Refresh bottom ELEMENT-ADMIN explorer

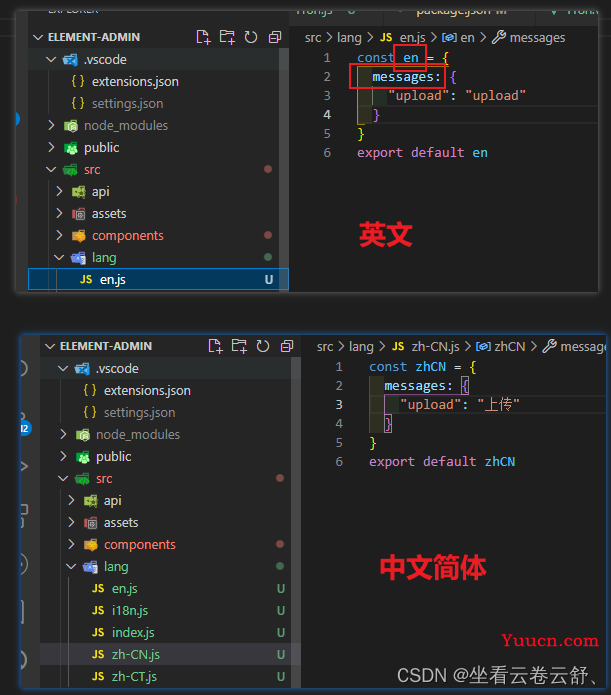tap(263, 346)
